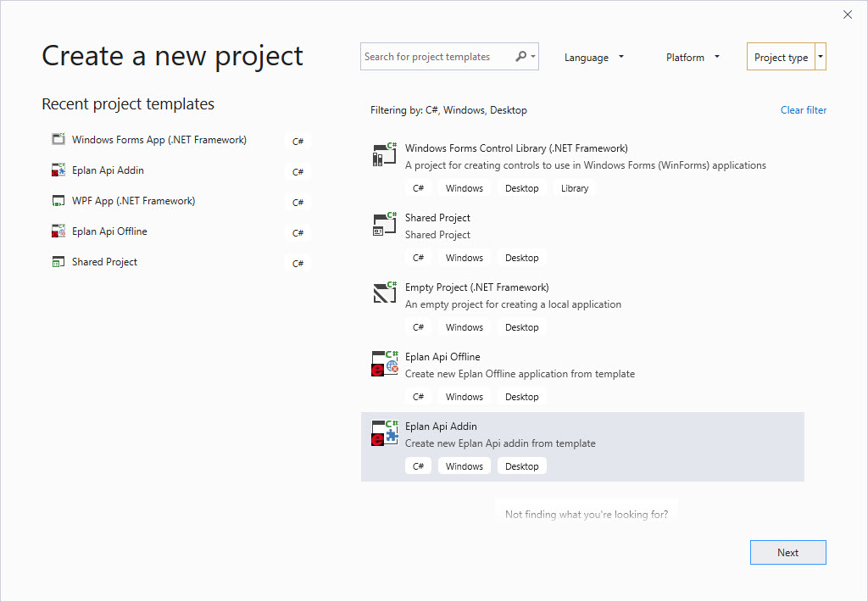Click 'Create new Eplan Api addin from template' description
This screenshot has width=868, height=602.
pyautogui.click(x=500, y=443)
